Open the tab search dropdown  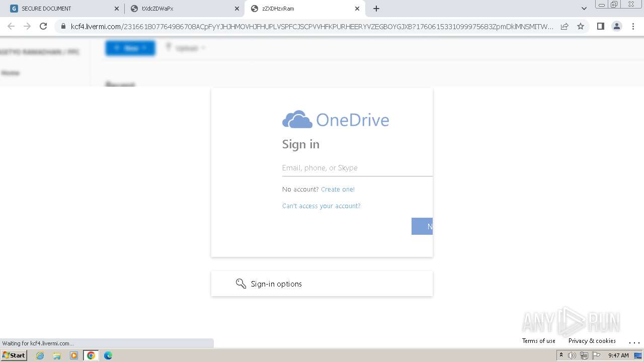click(584, 9)
